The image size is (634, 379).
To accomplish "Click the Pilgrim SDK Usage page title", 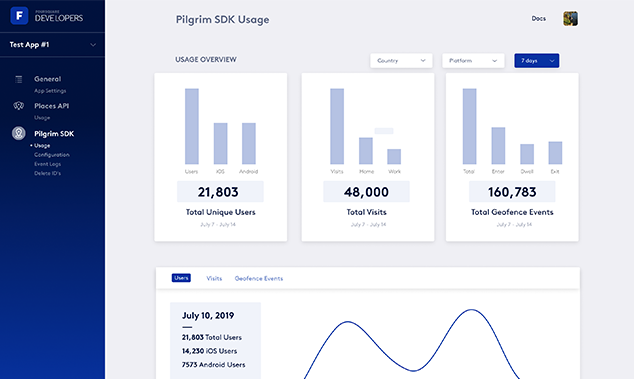I will tap(222, 19).
